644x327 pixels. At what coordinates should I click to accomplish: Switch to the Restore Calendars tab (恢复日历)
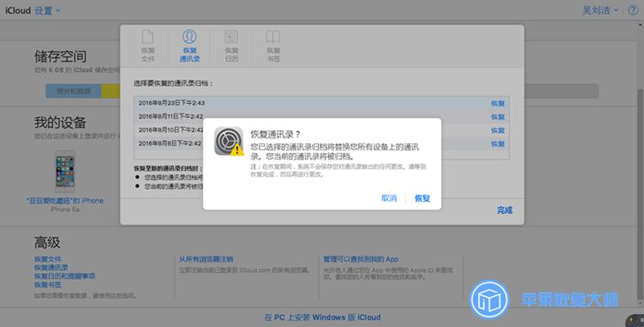[231, 46]
